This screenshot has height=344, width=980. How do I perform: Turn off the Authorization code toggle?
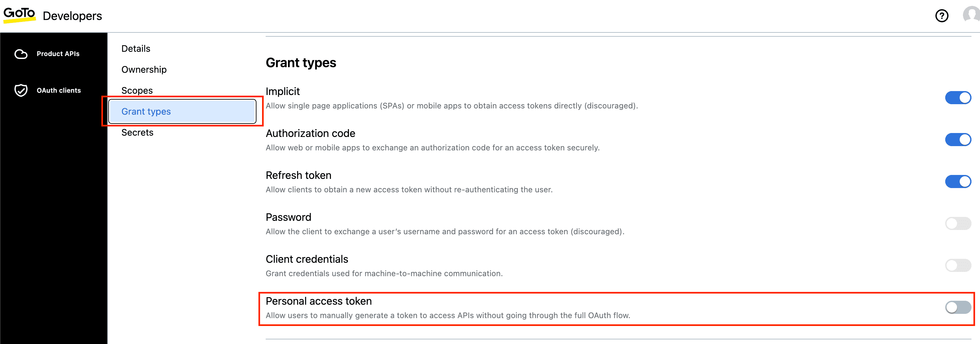pos(958,140)
